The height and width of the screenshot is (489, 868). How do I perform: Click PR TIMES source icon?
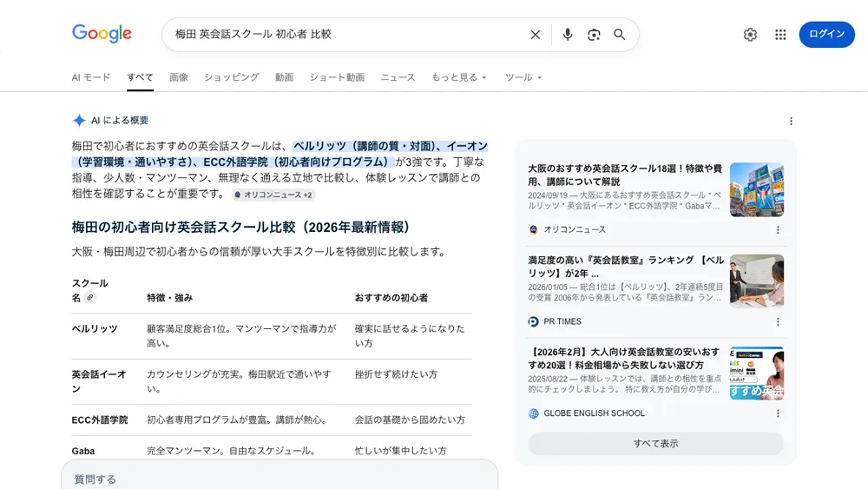coord(533,321)
